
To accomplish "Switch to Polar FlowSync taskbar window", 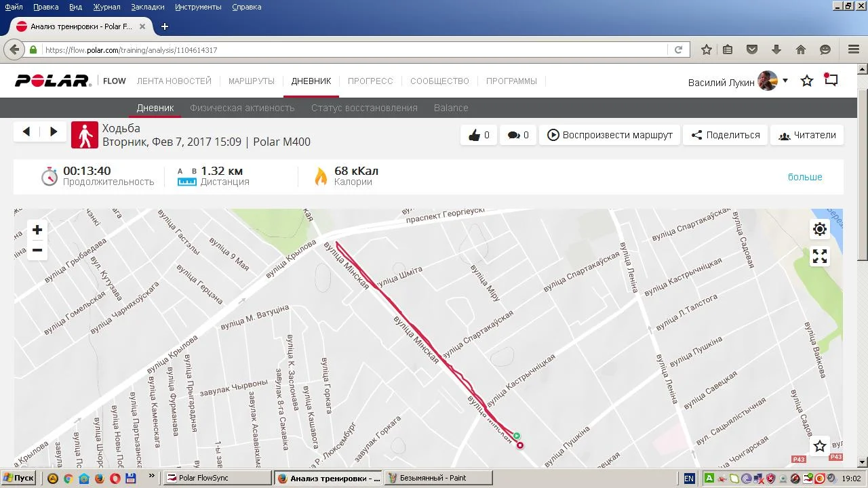I will 218,478.
